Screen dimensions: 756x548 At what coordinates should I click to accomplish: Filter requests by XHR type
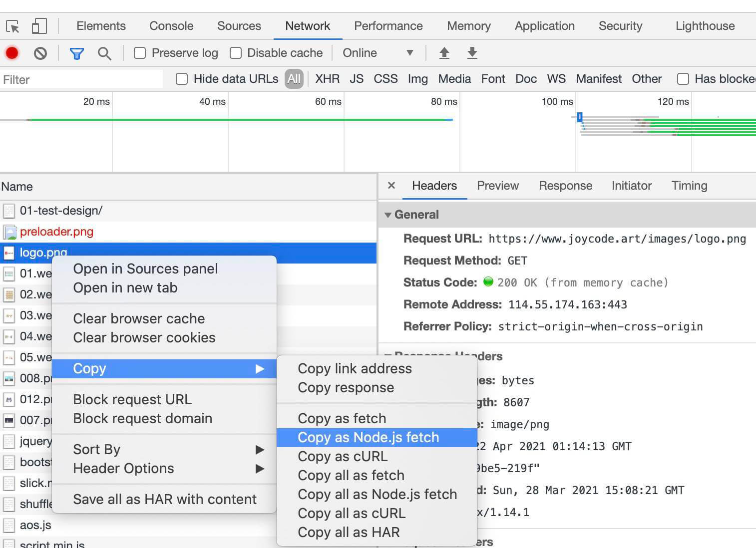click(x=327, y=79)
